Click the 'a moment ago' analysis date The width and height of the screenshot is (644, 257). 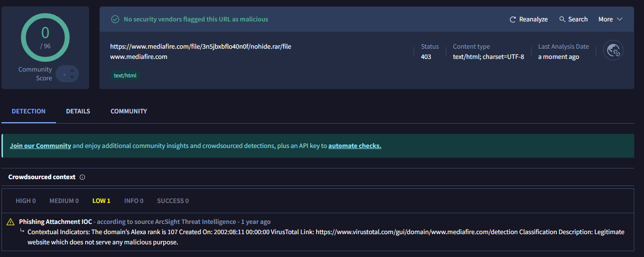tap(559, 56)
